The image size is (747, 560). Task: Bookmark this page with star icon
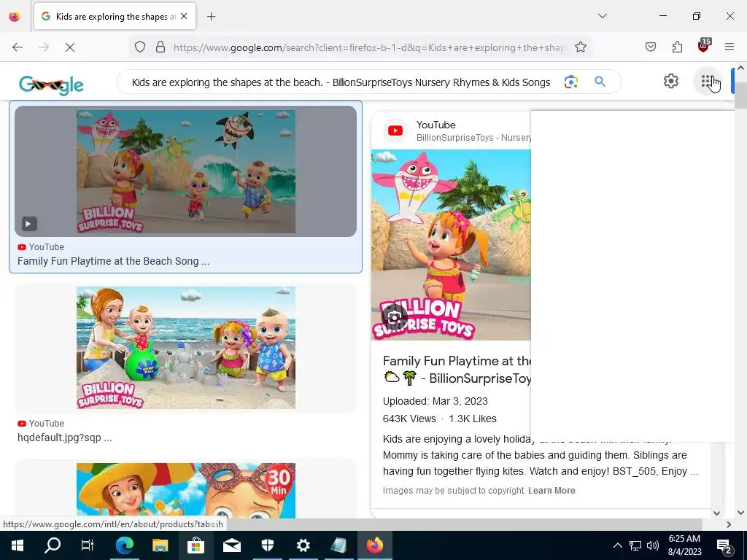pos(580,47)
